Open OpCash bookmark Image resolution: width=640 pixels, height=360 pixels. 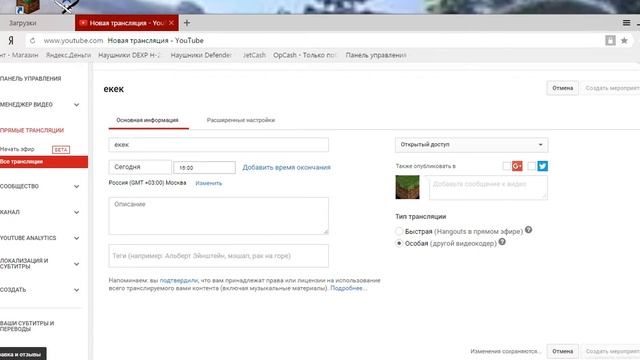tap(304, 55)
